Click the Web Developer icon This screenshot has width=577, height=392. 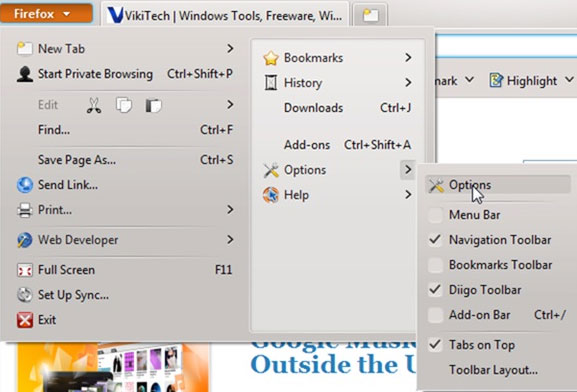pos(25,240)
